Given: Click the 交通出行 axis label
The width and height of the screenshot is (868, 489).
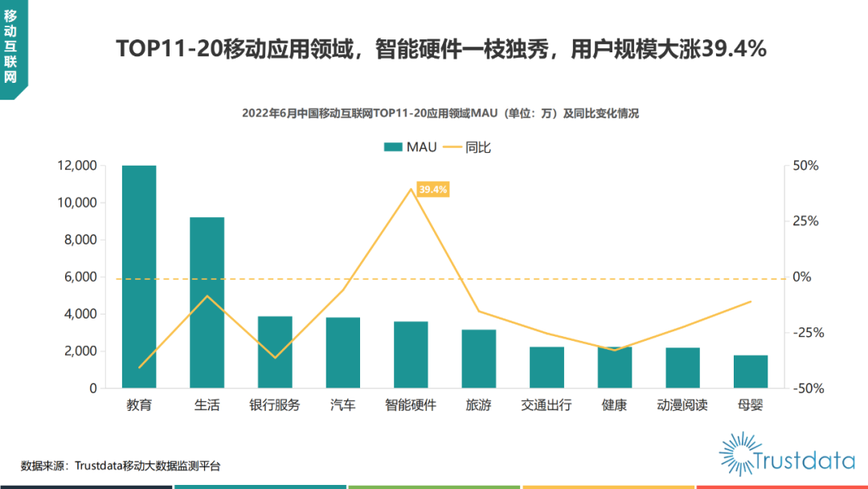Looking at the screenshot, I should 547,405.
